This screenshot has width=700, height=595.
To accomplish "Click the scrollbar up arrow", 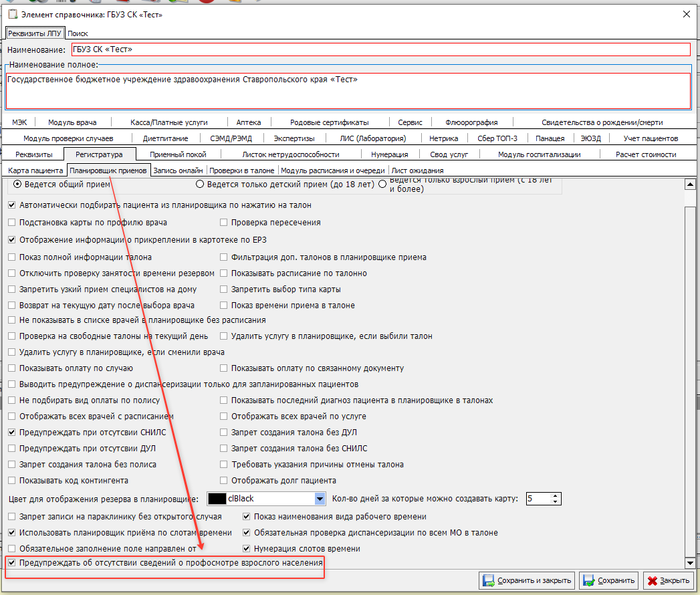I will [x=690, y=184].
